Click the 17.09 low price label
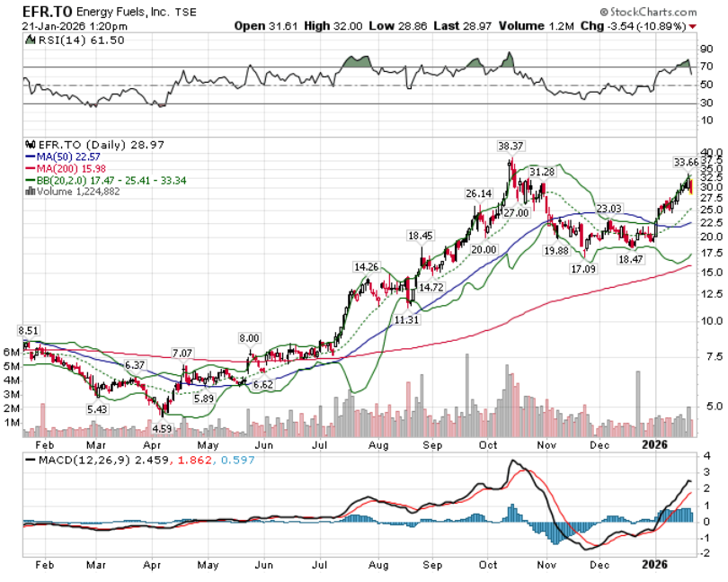Image resolution: width=728 pixels, height=582 pixels. click(x=583, y=269)
